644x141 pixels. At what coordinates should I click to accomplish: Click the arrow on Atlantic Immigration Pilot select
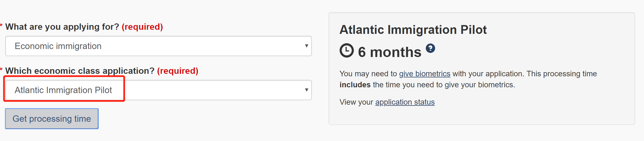pos(306,90)
